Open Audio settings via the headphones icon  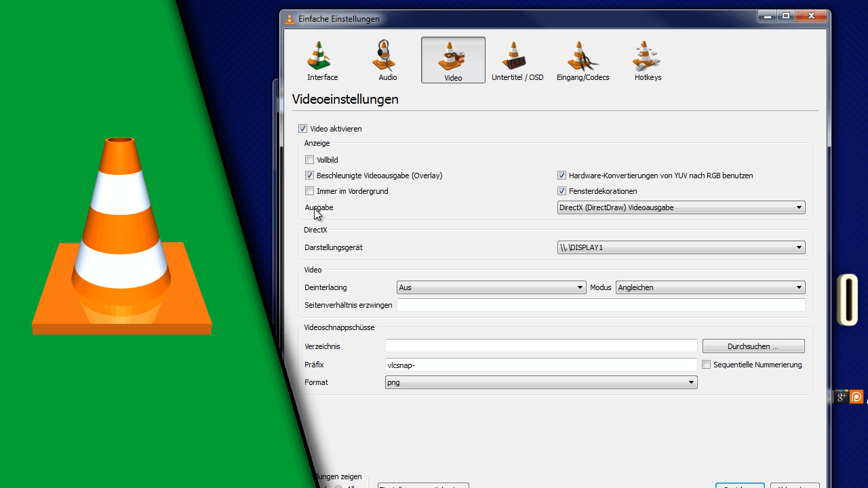coord(387,60)
